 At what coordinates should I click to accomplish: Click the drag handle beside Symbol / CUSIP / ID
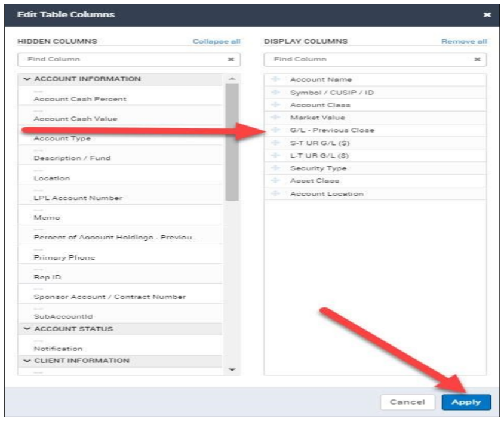pos(275,93)
